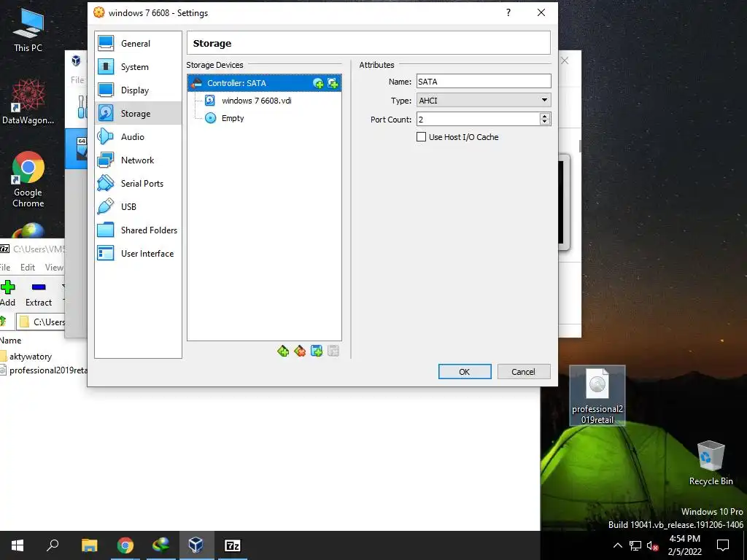This screenshot has width=747, height=560.
Task: Open Chrome from the taskbar
Action: click(125, 545)
